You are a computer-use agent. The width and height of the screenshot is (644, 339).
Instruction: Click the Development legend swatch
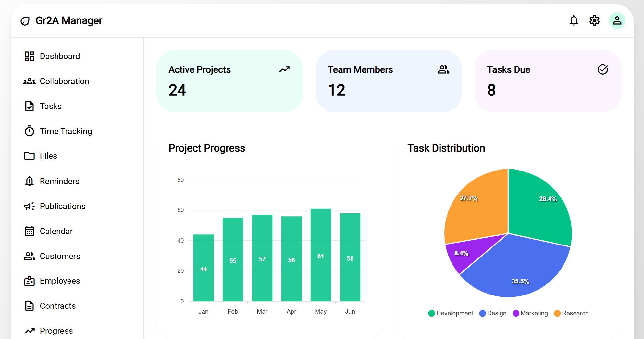click(x=431, y=313)
